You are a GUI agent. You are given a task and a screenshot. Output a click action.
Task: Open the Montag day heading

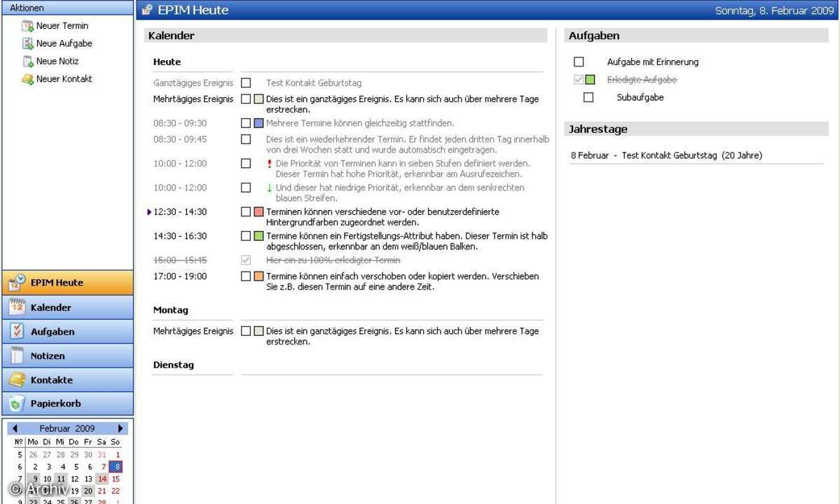tap(171, 310)
